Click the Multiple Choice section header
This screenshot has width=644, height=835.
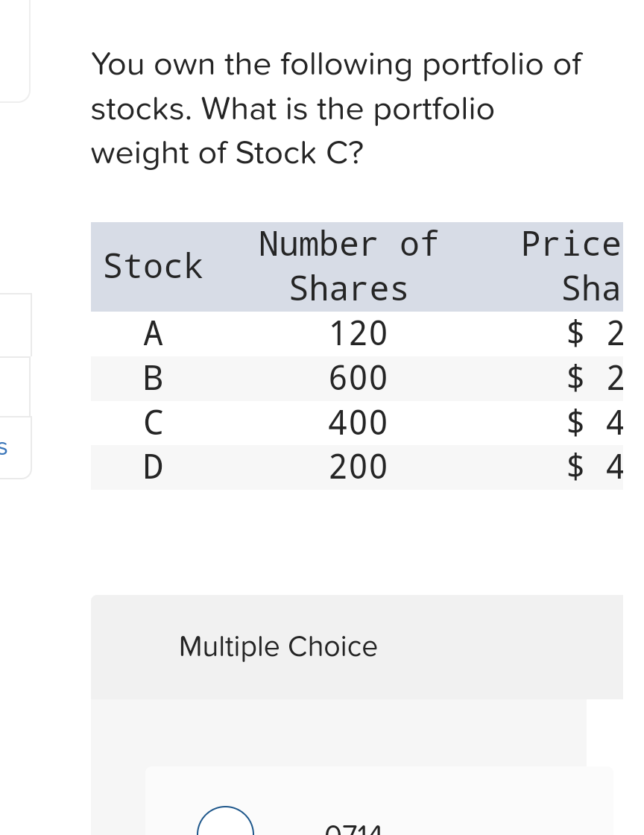point(277,646)
